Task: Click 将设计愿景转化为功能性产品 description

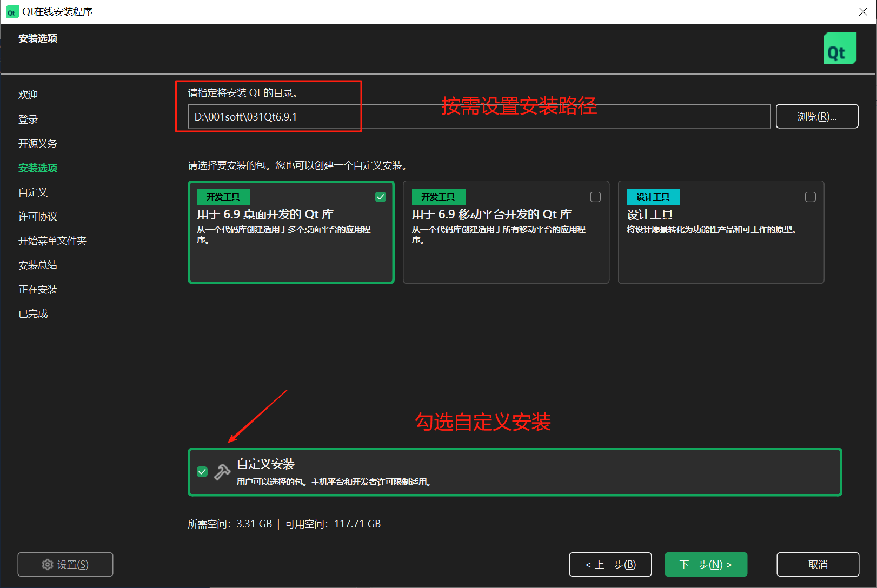Action: point(712,230)
